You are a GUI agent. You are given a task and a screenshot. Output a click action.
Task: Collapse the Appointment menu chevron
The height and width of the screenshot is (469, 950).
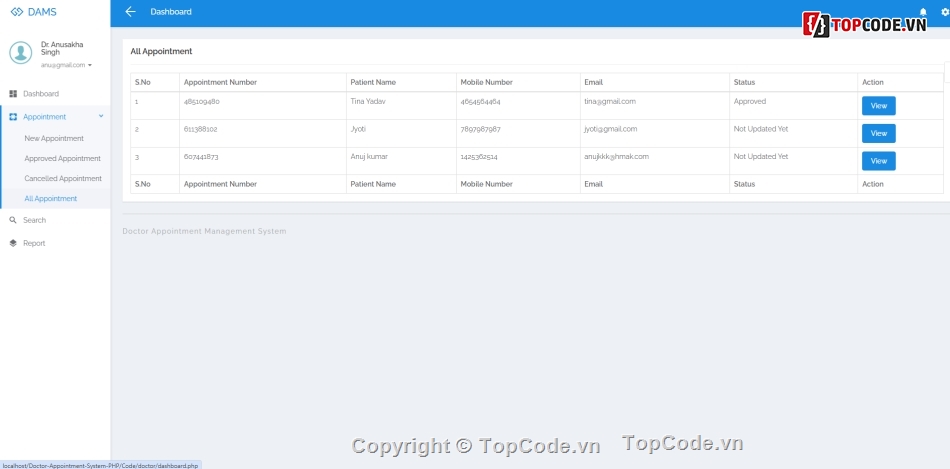(x=101, y=117)
